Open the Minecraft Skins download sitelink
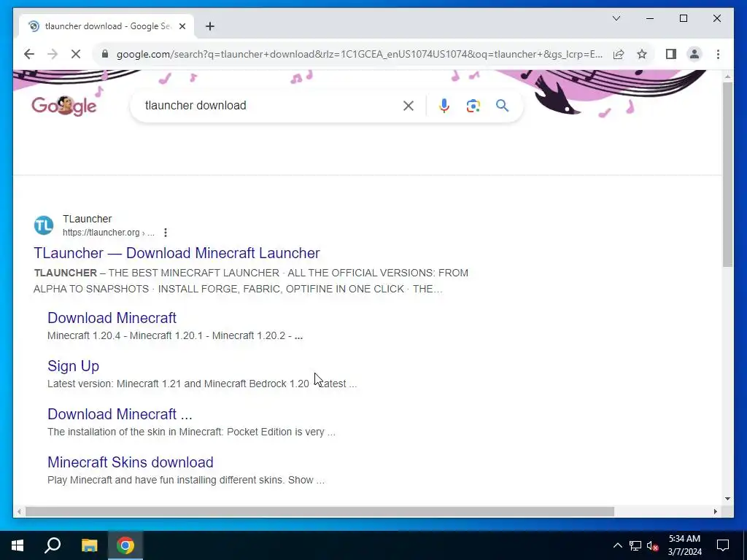Screen dimensions: 747x560 [x=131, y=462]
